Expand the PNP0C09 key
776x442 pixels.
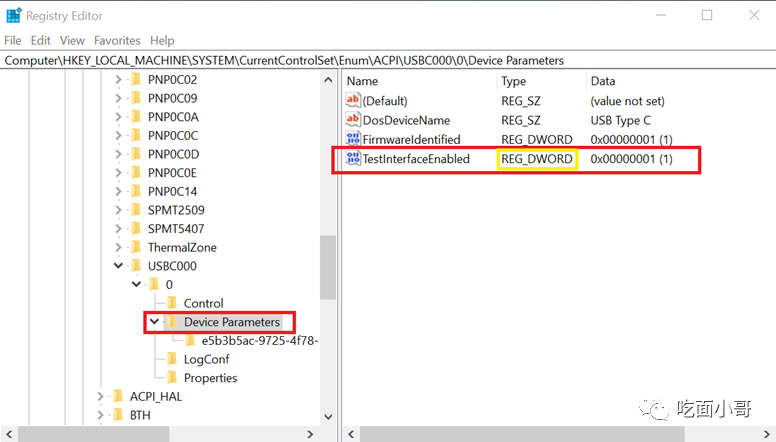[118, 98]
